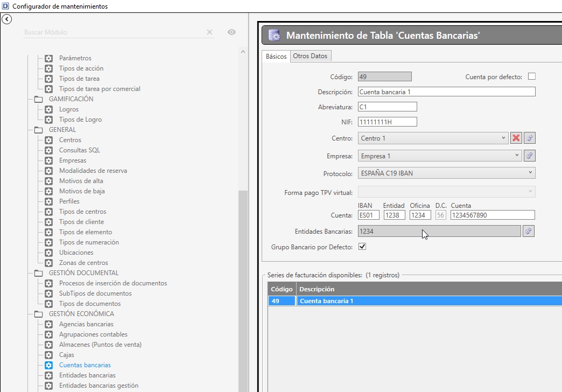562x392 pixels.
Task: Toggle the eye visibility icon next to search
Action: [231, 32]
